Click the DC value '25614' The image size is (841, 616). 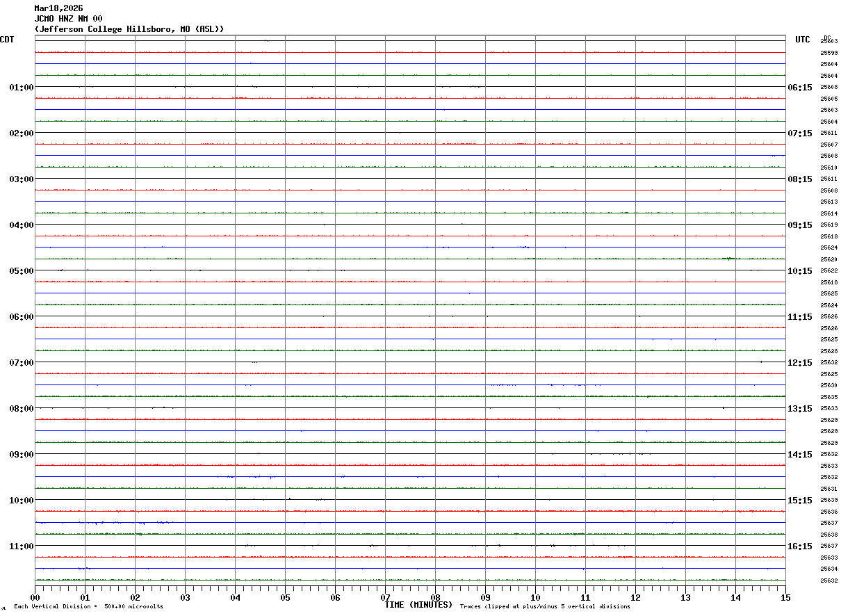click(828, 213)
